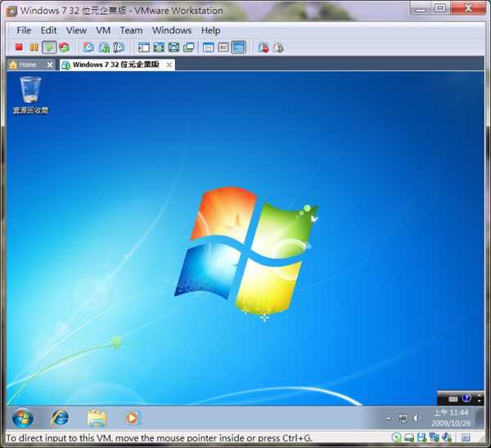Select the 資源回收筒 Recycle Bin desktop icon
This screenshot has width=491, height=448.
30,95
